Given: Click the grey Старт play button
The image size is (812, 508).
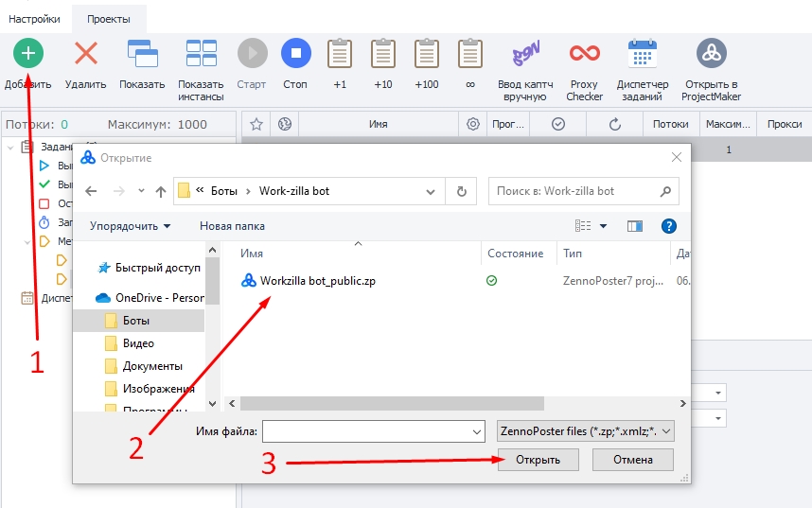Looking at the screenshot, I should (252, 53).
